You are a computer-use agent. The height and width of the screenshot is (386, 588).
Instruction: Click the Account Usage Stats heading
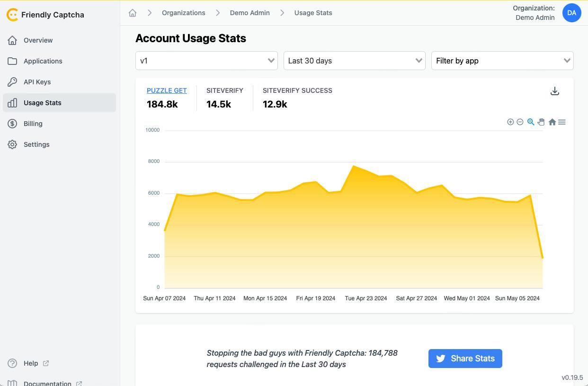pos(191,38)
